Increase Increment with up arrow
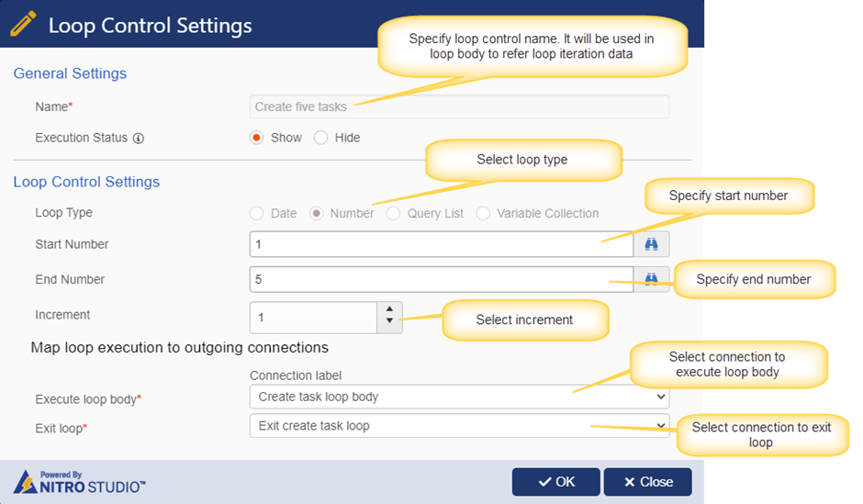 click(x=389, y=309)
